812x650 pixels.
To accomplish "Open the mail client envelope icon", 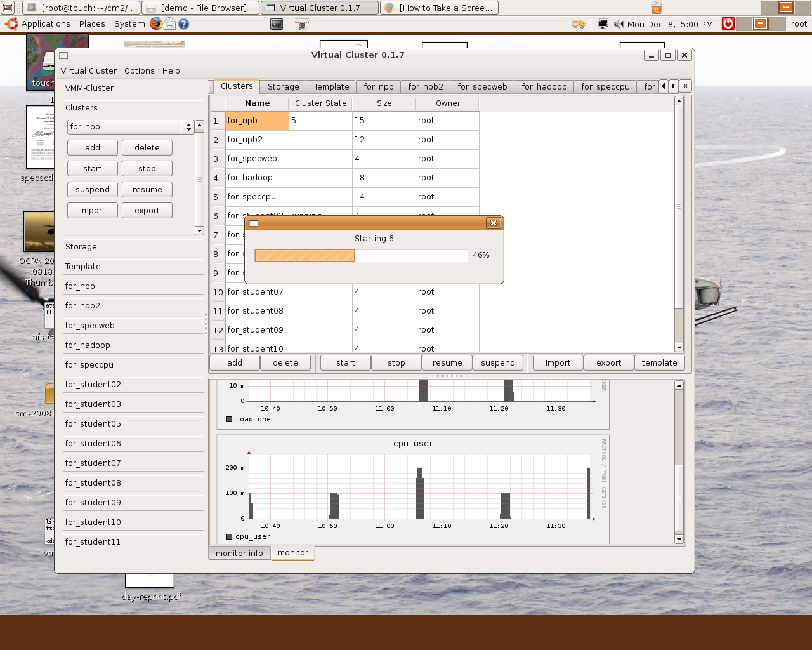I will coord(170,24).
